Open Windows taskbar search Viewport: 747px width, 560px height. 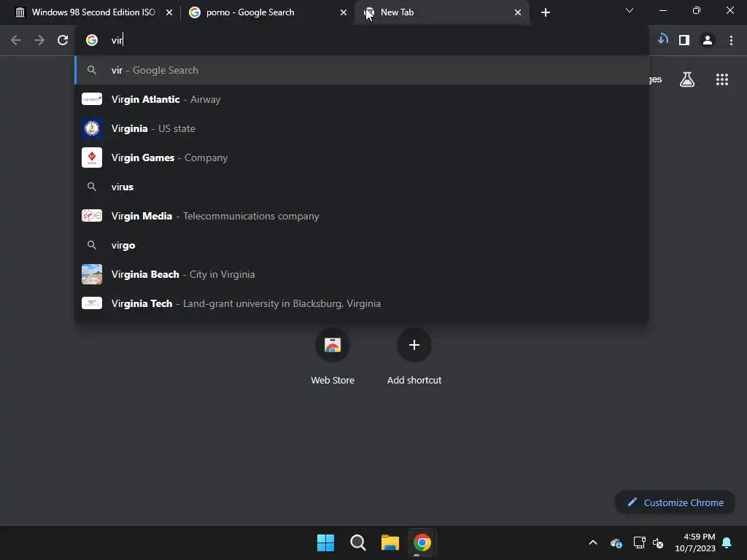pyautogui.click(x=357, y=542)
